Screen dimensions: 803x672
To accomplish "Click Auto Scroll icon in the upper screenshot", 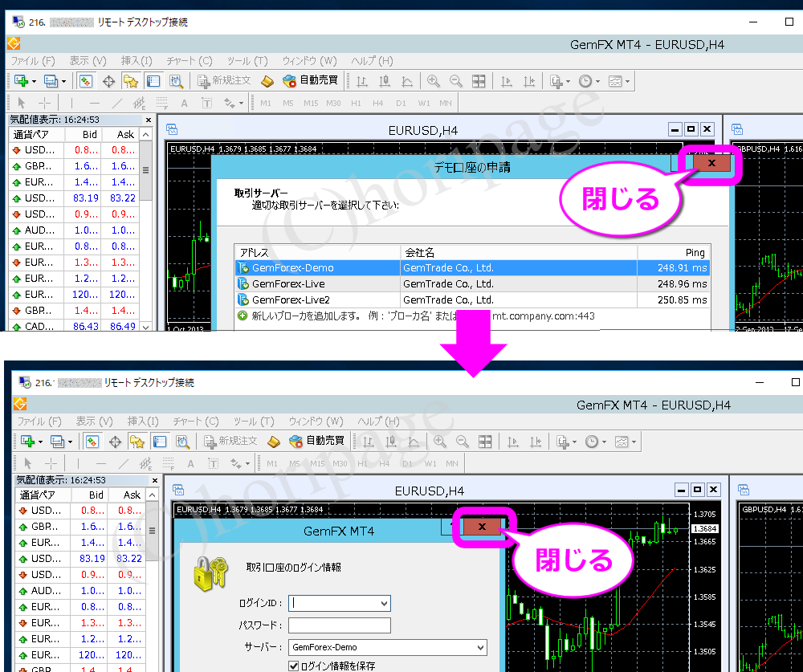I will pyautogui.click(x=507, y=81).
